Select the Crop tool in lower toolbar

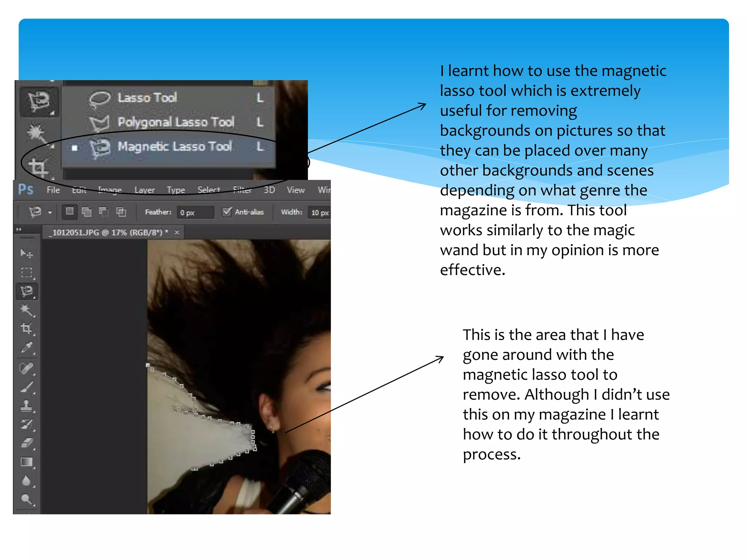pos(27,329)
